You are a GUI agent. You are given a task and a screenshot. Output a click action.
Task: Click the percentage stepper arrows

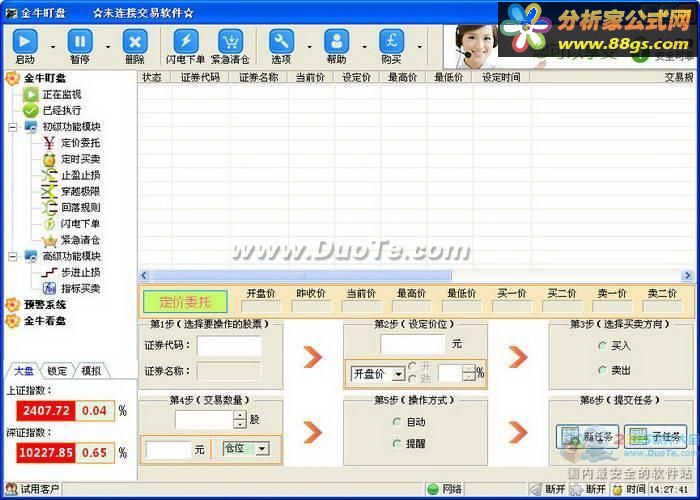point(469,373)
